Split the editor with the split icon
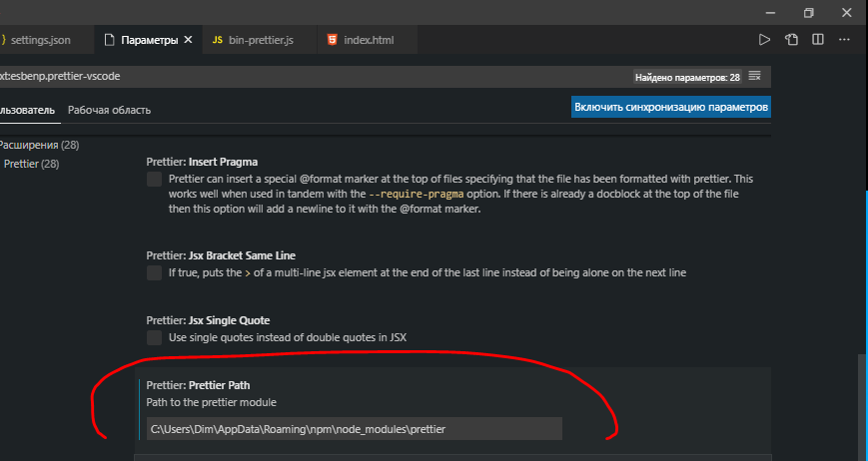The height and width of the screenshot is (461, 868). (818, 40)
